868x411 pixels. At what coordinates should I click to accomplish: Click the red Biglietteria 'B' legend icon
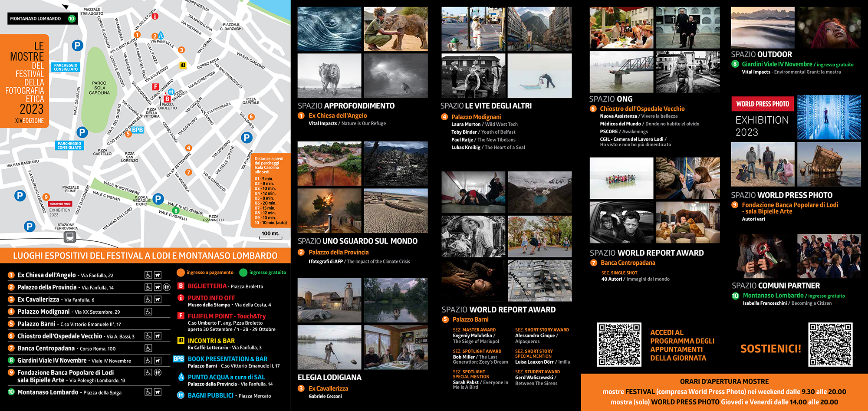(x=181, y=286)
